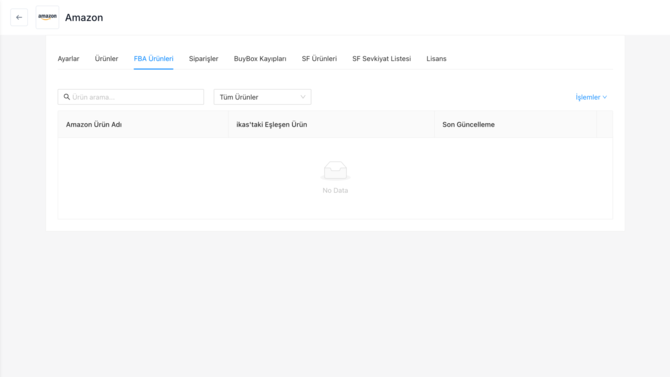
Task: Click the No Data empty-state icon
Action: (335, 171)
